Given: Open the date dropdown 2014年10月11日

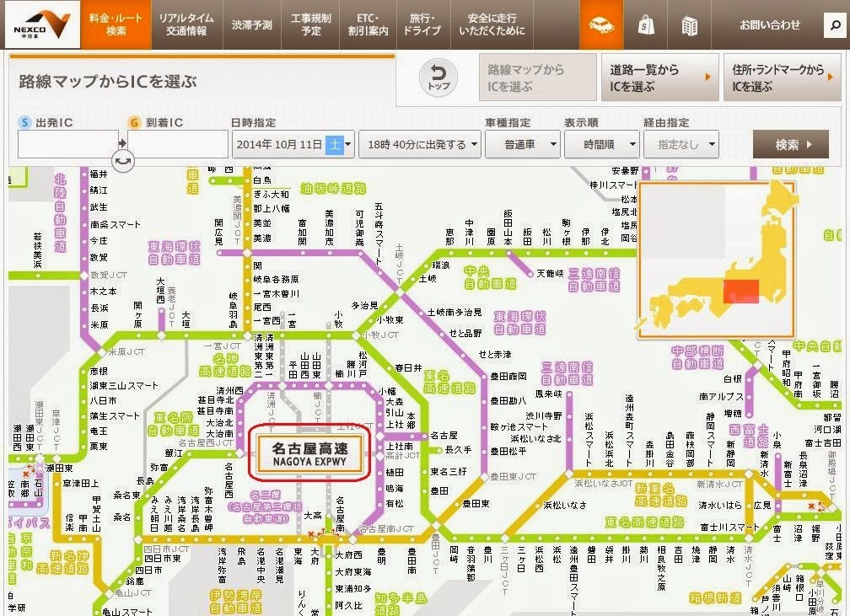Looking at the screenshot, I should pos(293,145).
